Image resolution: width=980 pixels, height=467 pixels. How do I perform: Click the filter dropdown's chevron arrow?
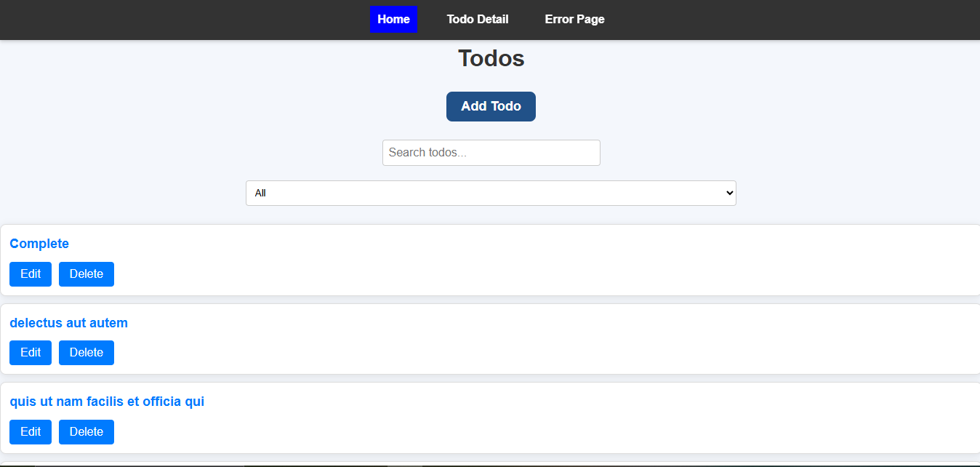tap(729, 193)
